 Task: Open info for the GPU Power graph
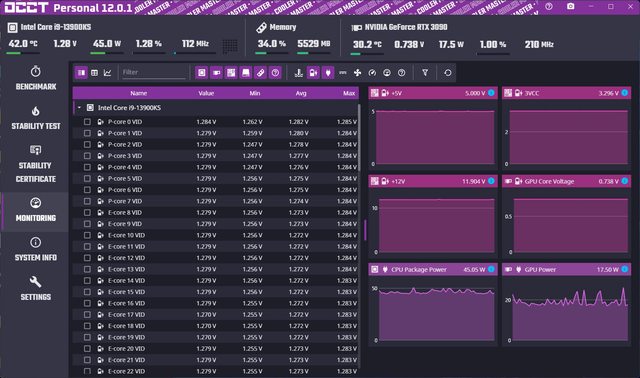pos(624,269)
